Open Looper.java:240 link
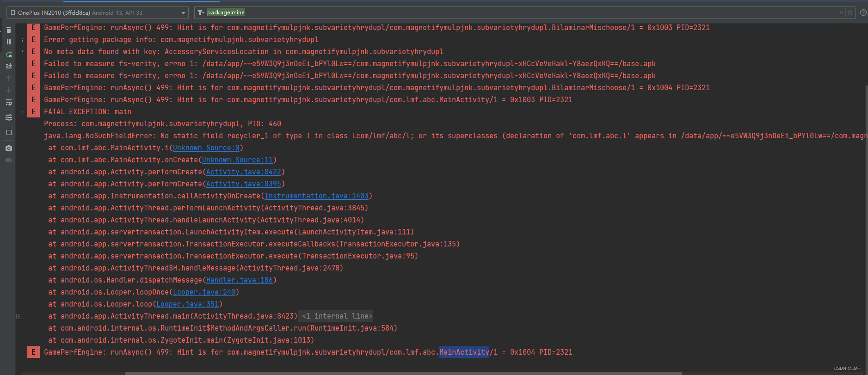868x375 pixels. (204, 292)
